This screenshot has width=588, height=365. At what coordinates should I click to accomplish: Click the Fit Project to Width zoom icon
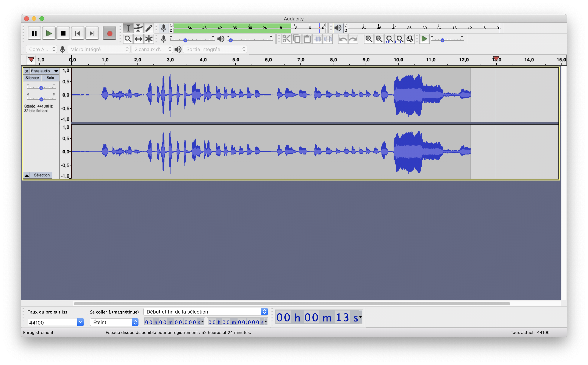tap(399, 39)
